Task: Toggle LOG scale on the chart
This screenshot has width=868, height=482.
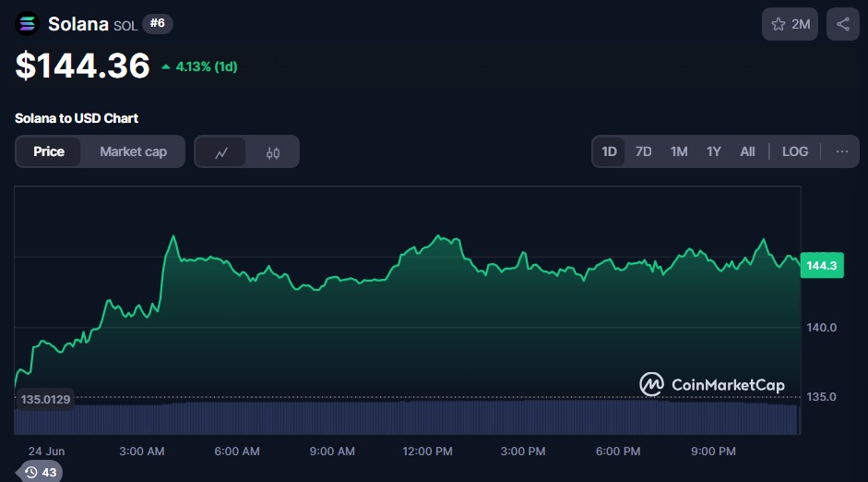Action: point(795,151)
